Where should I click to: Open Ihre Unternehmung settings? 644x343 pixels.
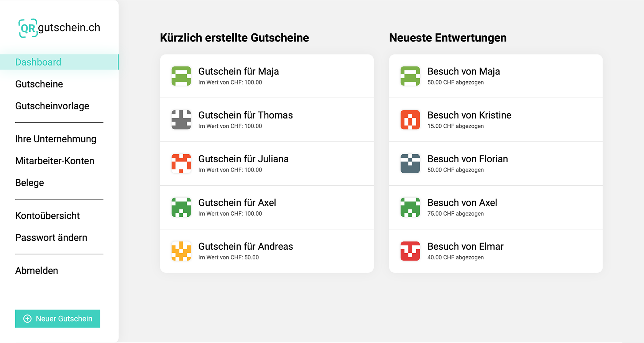click(56, 139)
